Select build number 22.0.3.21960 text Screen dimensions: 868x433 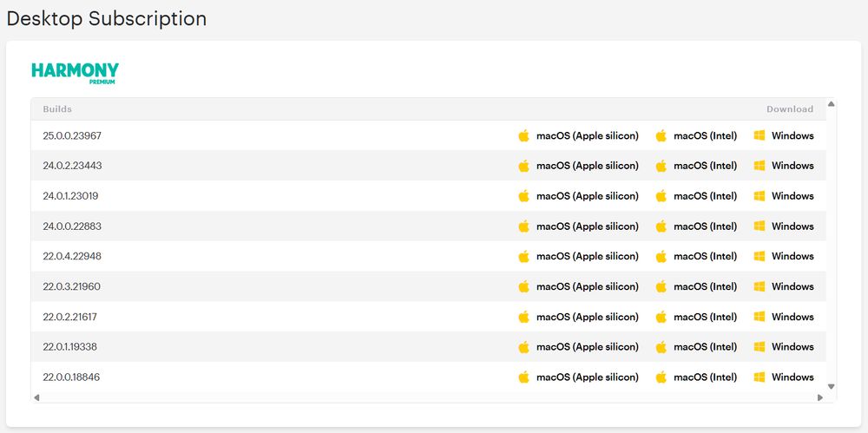coord(71,286)
